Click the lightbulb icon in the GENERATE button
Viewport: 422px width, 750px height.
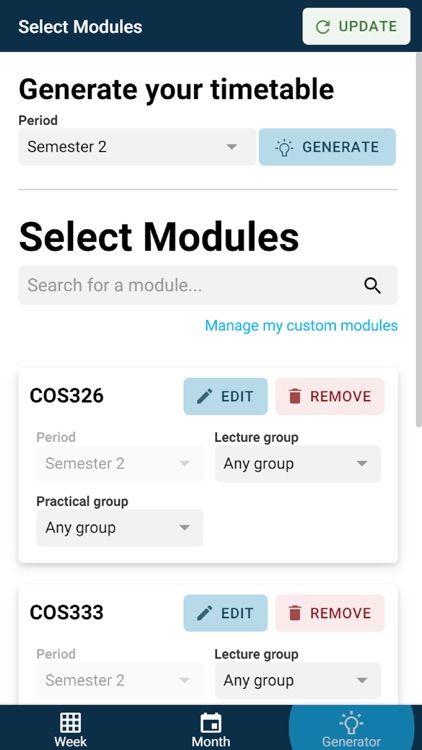click(x=284, y=147)
